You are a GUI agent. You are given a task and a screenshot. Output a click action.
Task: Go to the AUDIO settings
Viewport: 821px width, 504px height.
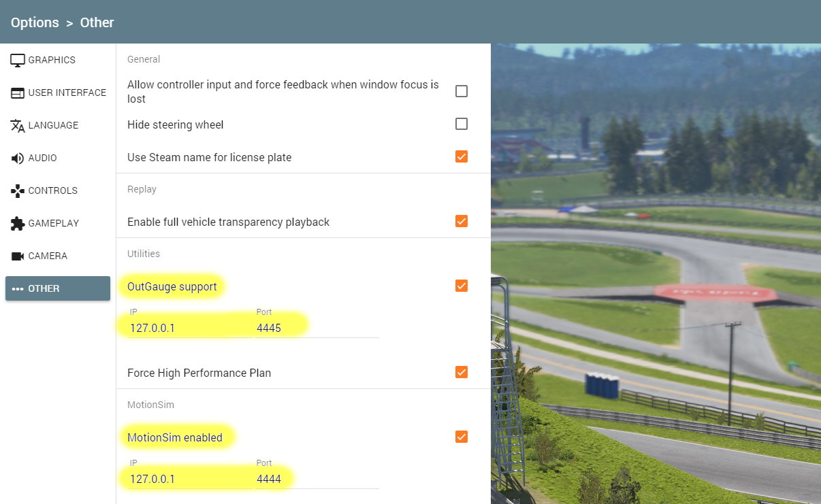tap(58, 158)
